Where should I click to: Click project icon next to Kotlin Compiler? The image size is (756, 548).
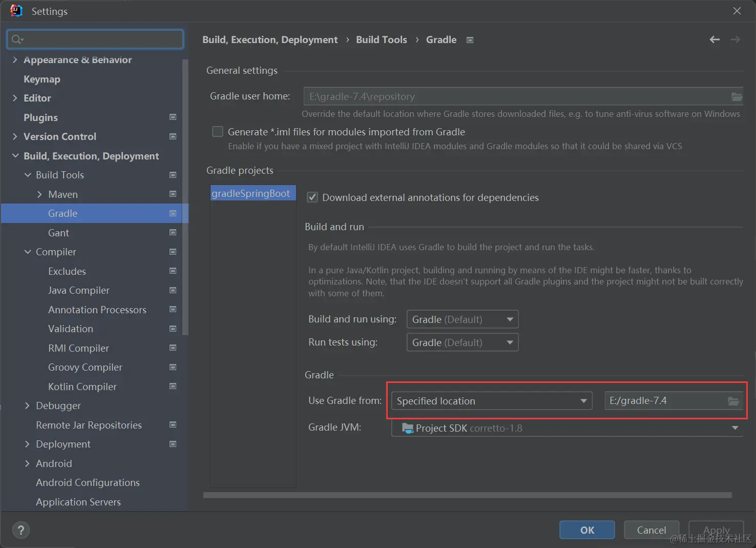point(173,387)
